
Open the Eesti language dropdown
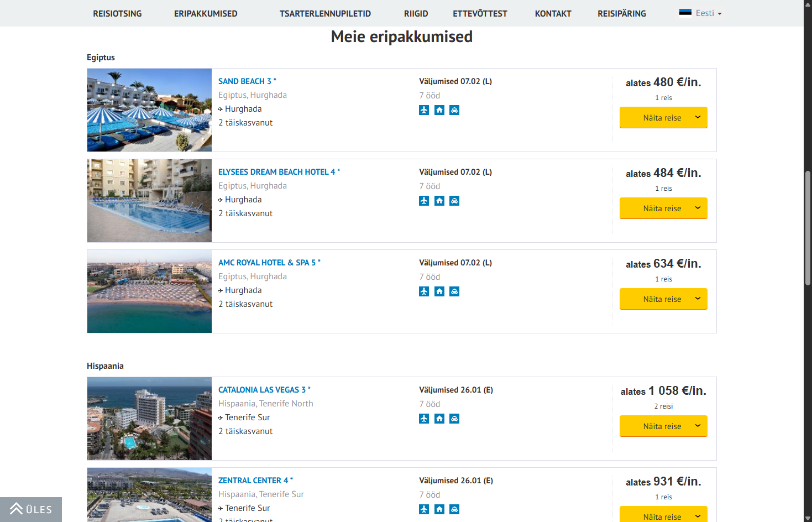pyautogui.click(x=701, y=13)
